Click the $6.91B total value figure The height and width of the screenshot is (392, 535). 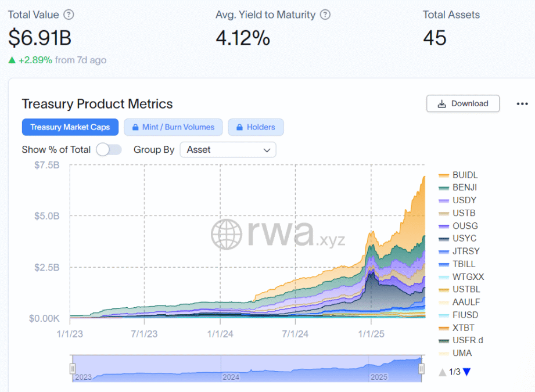point(40,38)
